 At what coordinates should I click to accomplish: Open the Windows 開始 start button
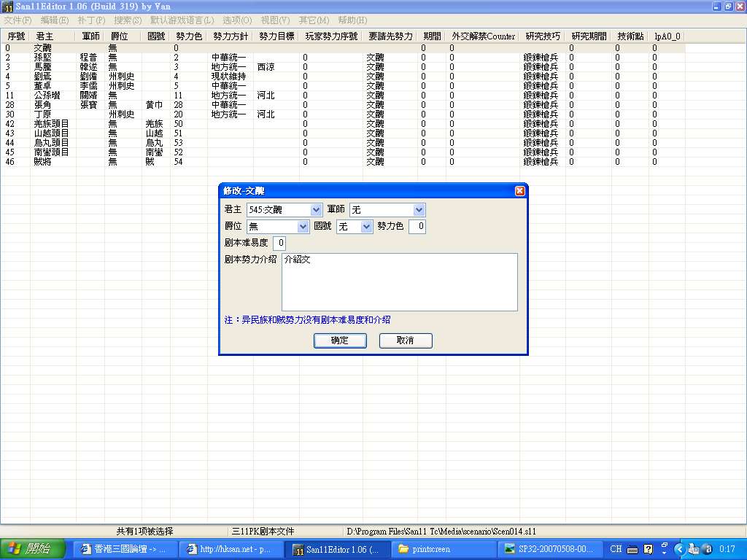click(x=32, y=549)
